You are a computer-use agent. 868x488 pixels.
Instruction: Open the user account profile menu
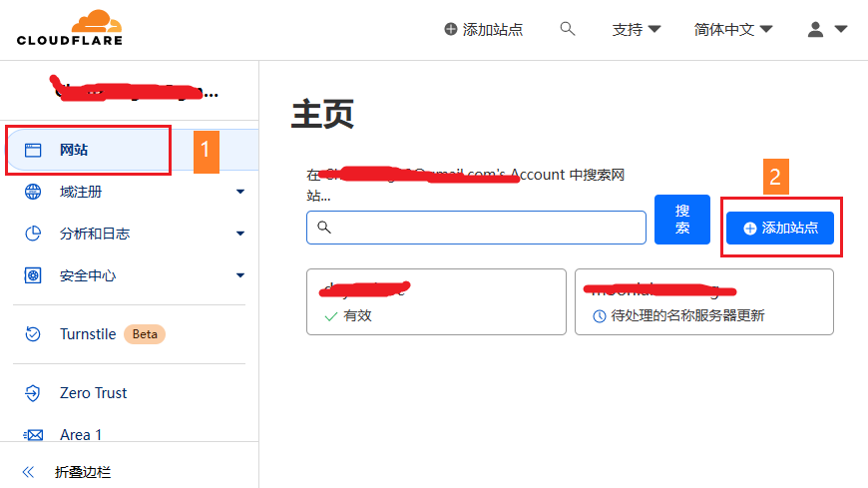tap(826, 30)
